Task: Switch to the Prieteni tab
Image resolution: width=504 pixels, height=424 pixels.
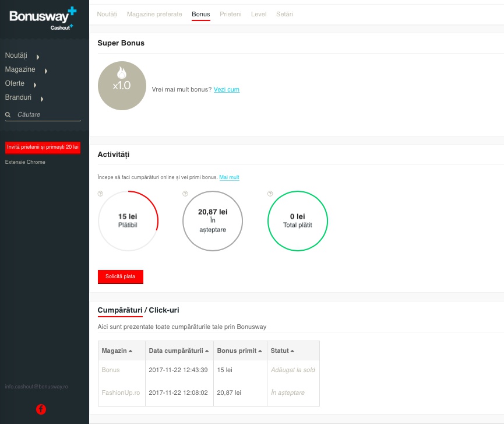Action: [230, 14]
